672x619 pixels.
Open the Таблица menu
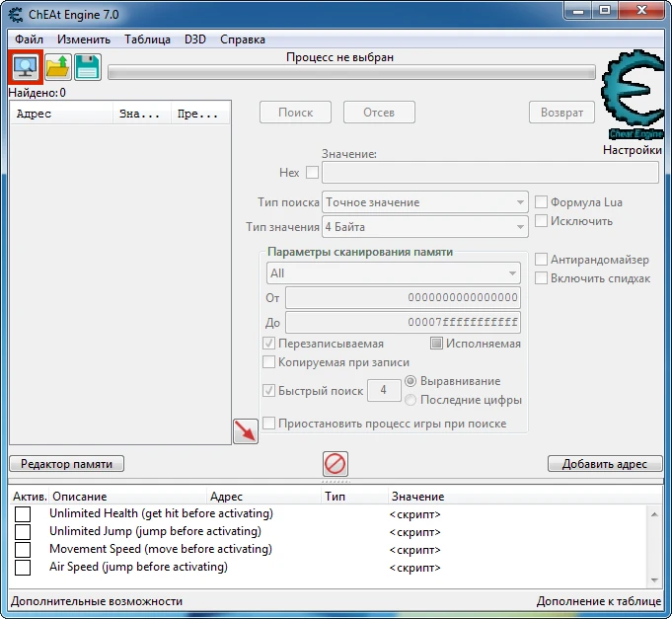coord(147,39)
